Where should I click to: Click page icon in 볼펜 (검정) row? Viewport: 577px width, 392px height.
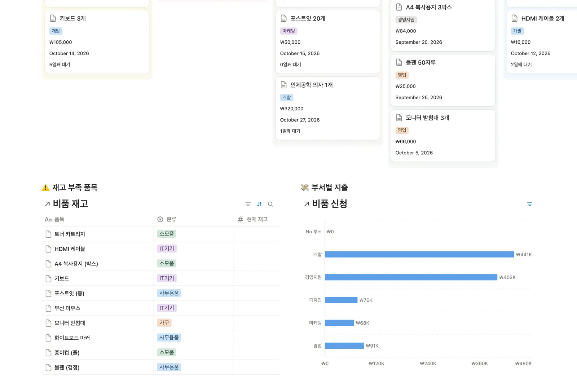[48, 367]
